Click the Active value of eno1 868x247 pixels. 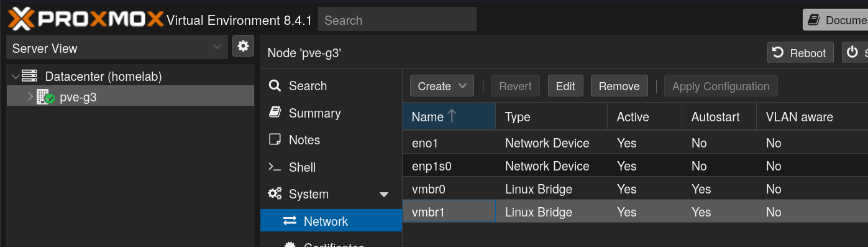[x=626, y=142]
